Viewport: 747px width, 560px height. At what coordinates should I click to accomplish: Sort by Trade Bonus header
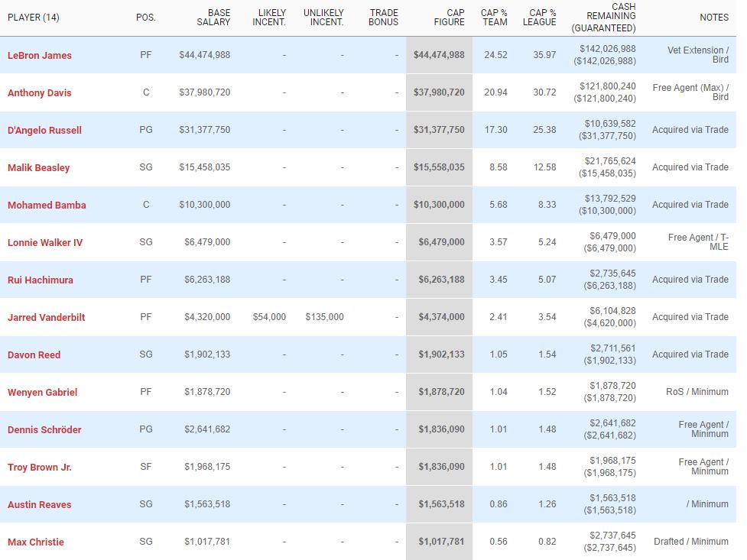click(x=383, y=18)
